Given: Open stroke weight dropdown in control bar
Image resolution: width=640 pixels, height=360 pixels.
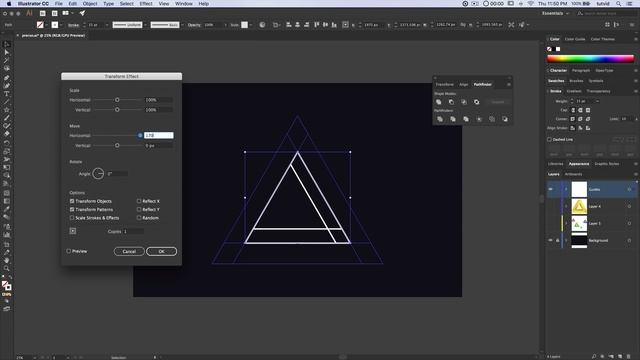Looking at the screenshot, I should pyautogui.click(x=107, y=25).
